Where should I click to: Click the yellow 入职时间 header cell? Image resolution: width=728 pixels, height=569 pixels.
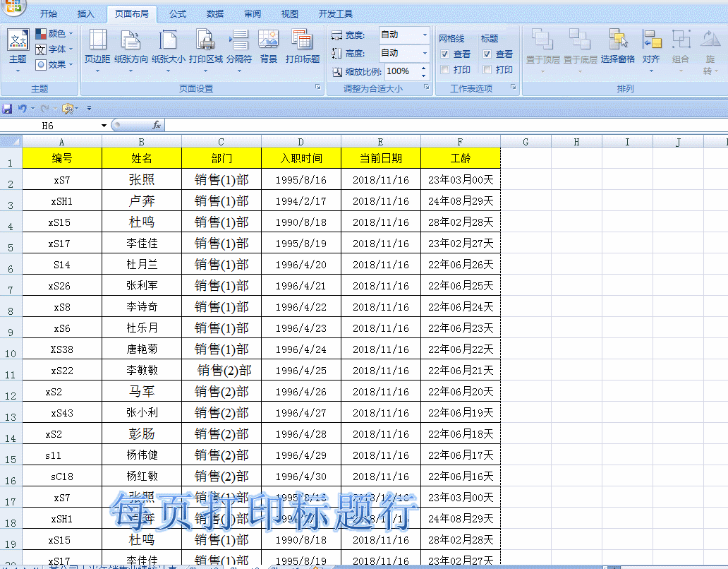pos(301,158)
